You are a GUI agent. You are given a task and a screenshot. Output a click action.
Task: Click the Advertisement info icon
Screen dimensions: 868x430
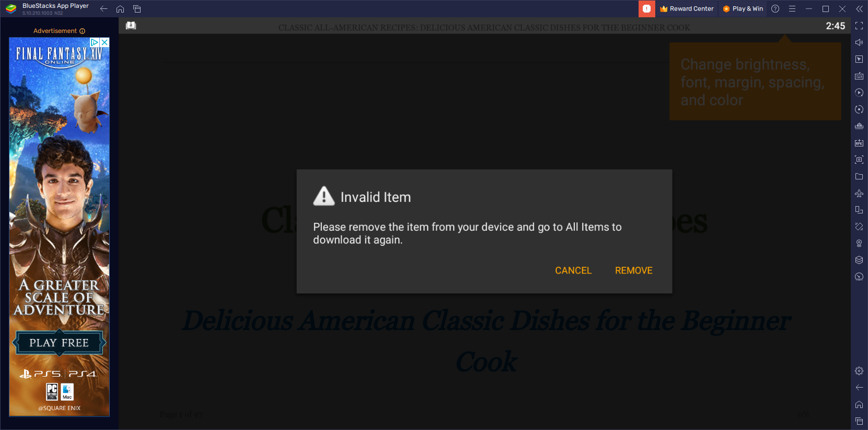pos(82,31)
